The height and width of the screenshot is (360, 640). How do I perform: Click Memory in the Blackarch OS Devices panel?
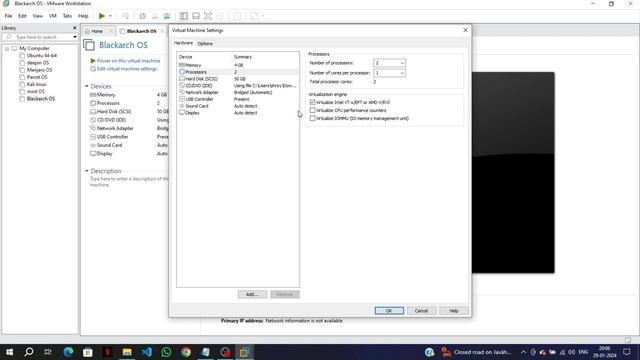[106, 95]
